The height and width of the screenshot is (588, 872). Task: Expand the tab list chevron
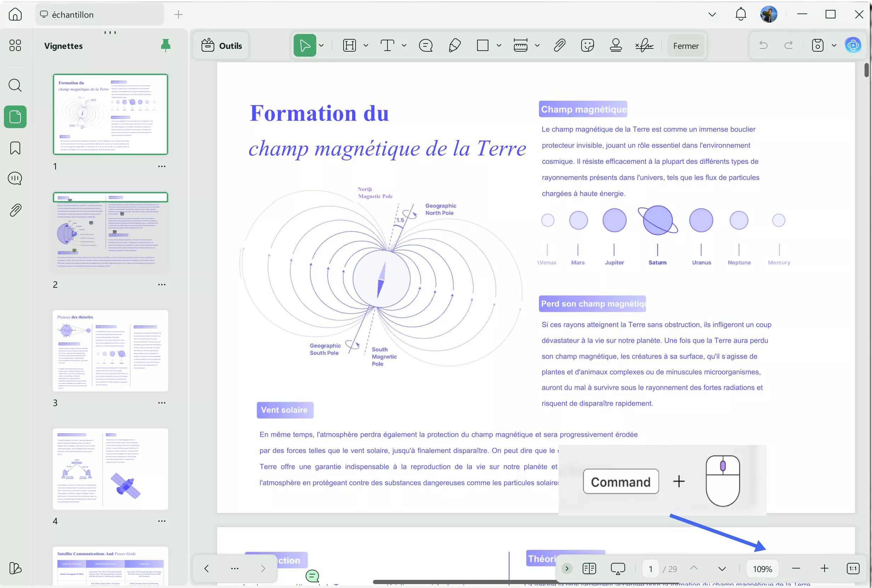712,15
